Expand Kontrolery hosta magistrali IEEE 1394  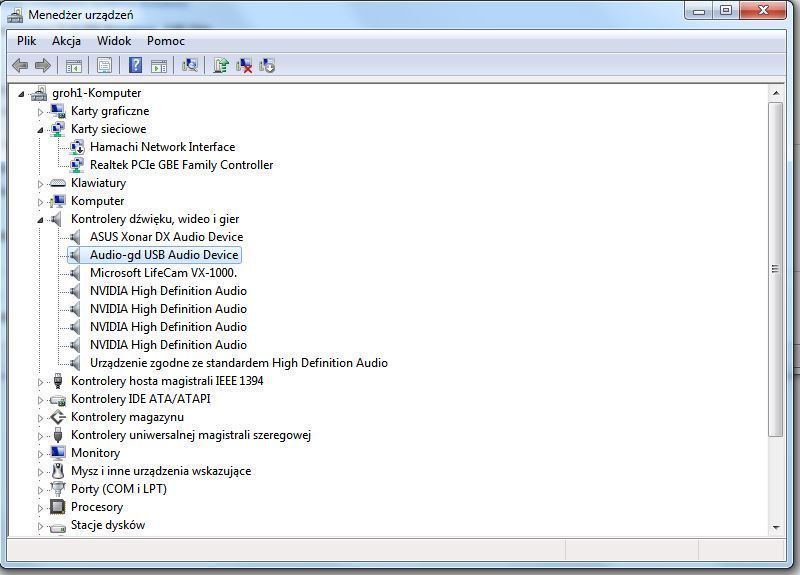pos(40,382)
